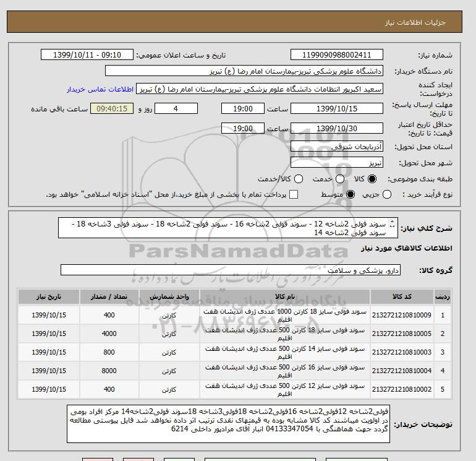476x461 pixels.
Task: Select product code 2132721210810005
Action: click(x=402, y=334)
